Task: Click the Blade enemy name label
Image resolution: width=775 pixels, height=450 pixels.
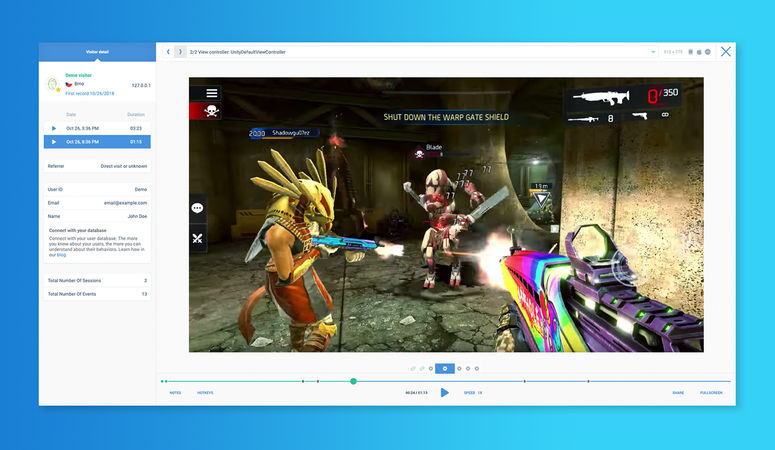Action: click(x=433, y=147)
